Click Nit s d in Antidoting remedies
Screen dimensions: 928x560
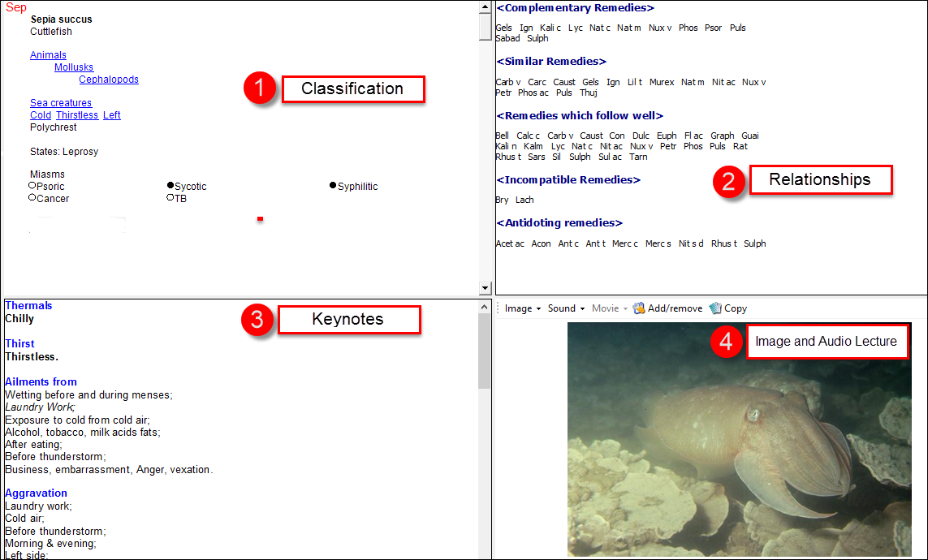pyautogui.click(x=691, y=243)
